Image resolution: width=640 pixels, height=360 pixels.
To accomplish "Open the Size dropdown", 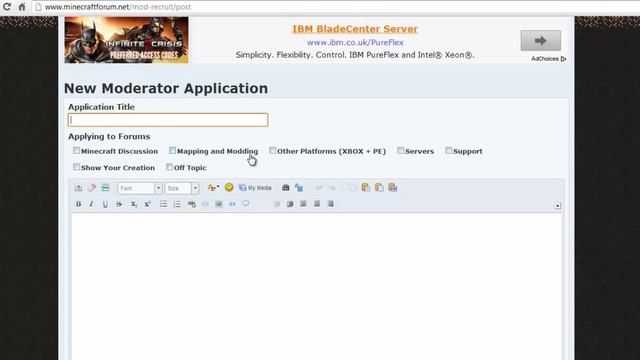I will (x=182, y=188).
